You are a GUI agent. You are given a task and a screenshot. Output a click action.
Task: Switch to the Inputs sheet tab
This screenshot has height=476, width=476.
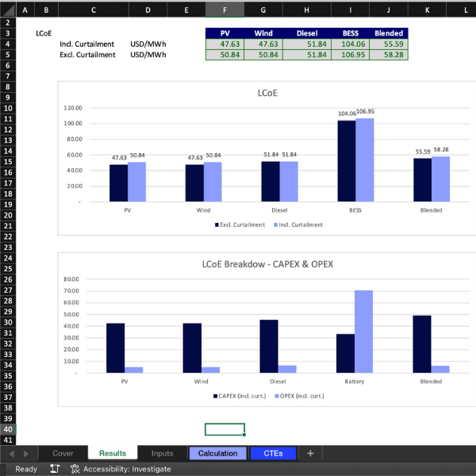(162, 453)
